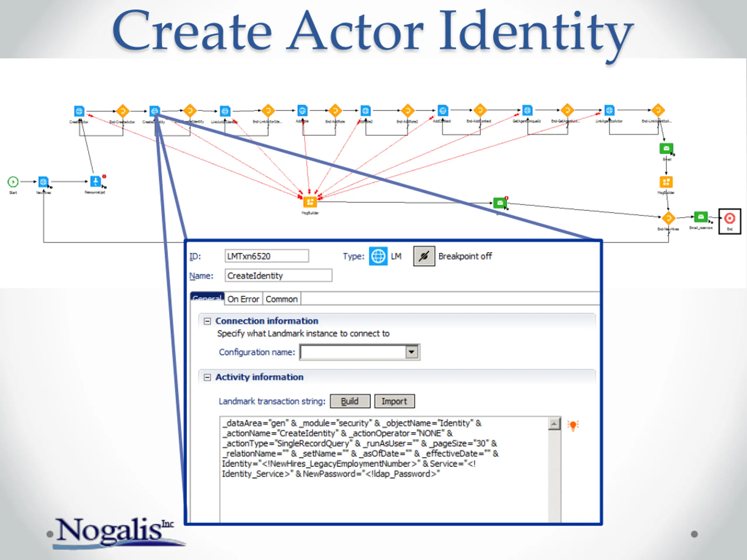Click the transaction box scroll-up arrow
747x560 pixels.
[x=554, y=423]
